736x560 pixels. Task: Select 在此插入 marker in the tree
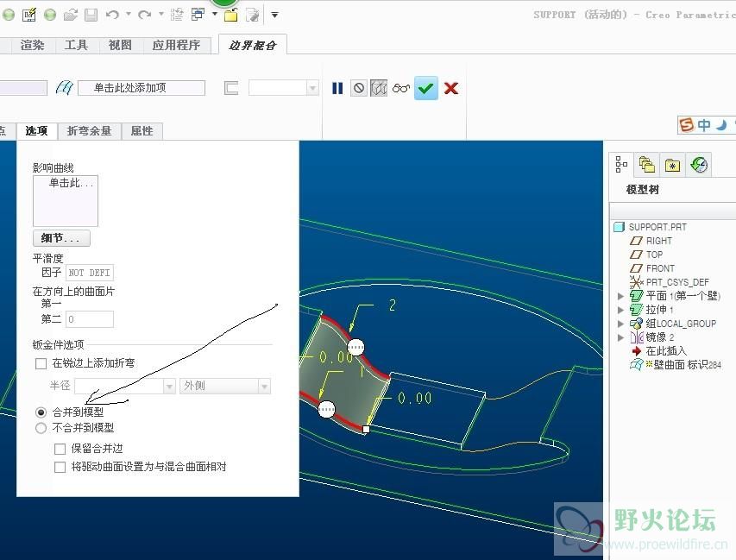click(x=659, y=351)
